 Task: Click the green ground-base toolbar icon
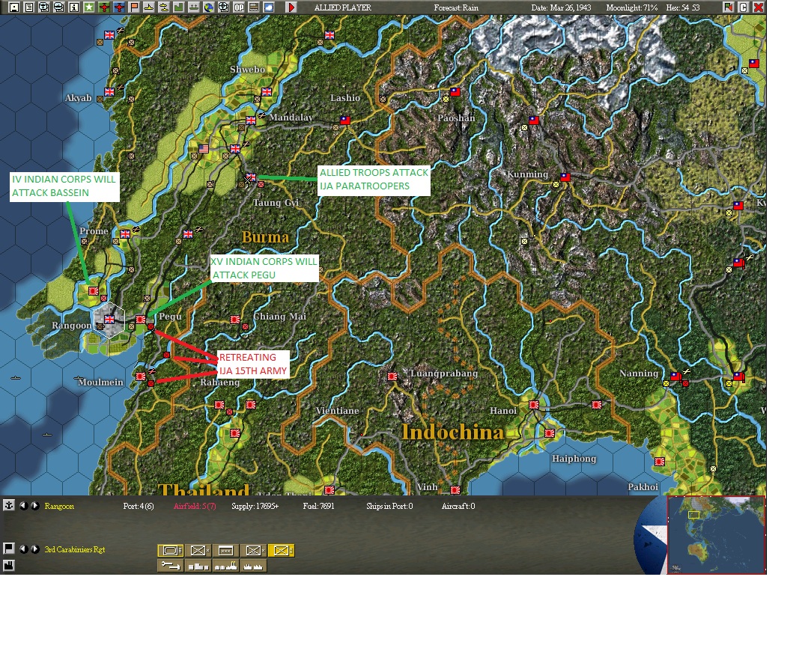pos(194,7)
